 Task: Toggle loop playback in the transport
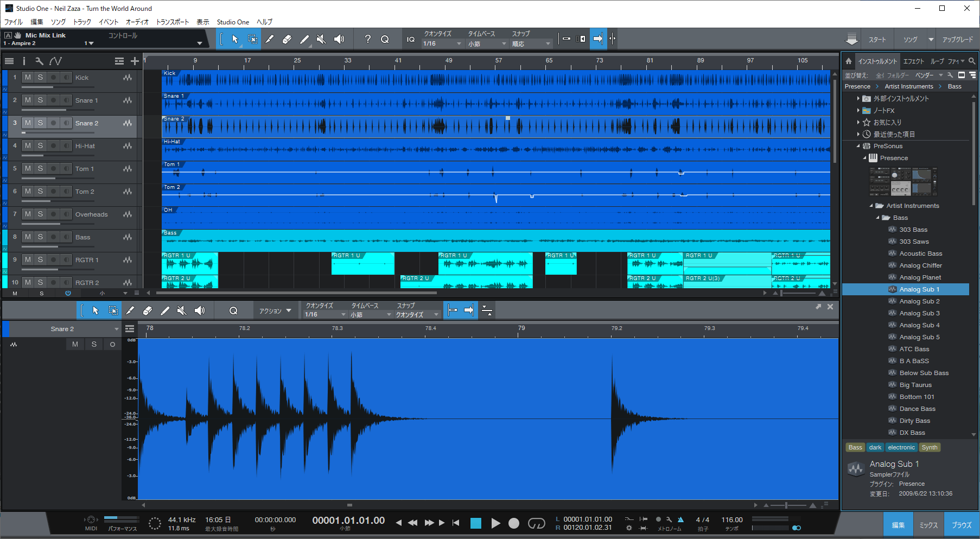tap(536, 523)
